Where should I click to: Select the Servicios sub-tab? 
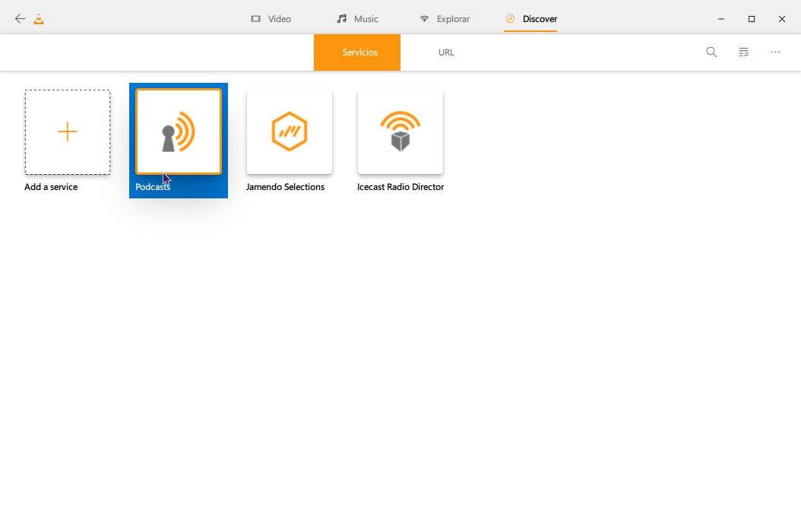[357, 52]
